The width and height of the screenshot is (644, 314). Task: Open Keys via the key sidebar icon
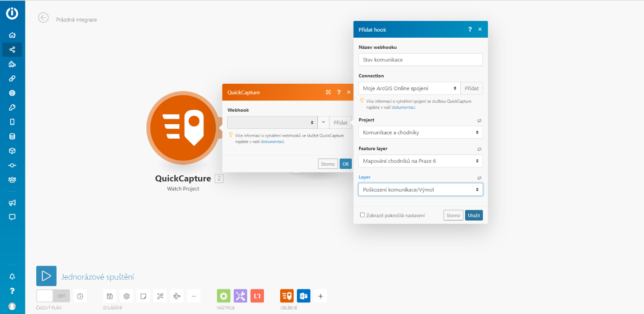[13, 107]
